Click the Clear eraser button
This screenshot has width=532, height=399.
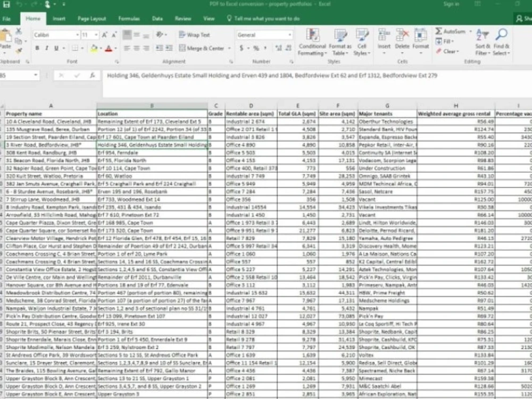[x=447, y=51]
